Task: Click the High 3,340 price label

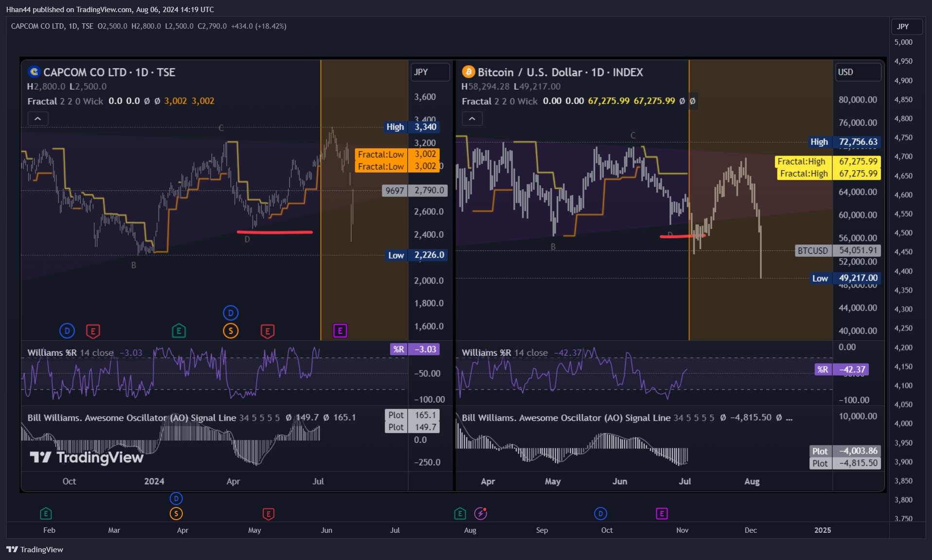Action: coord(411,127)
